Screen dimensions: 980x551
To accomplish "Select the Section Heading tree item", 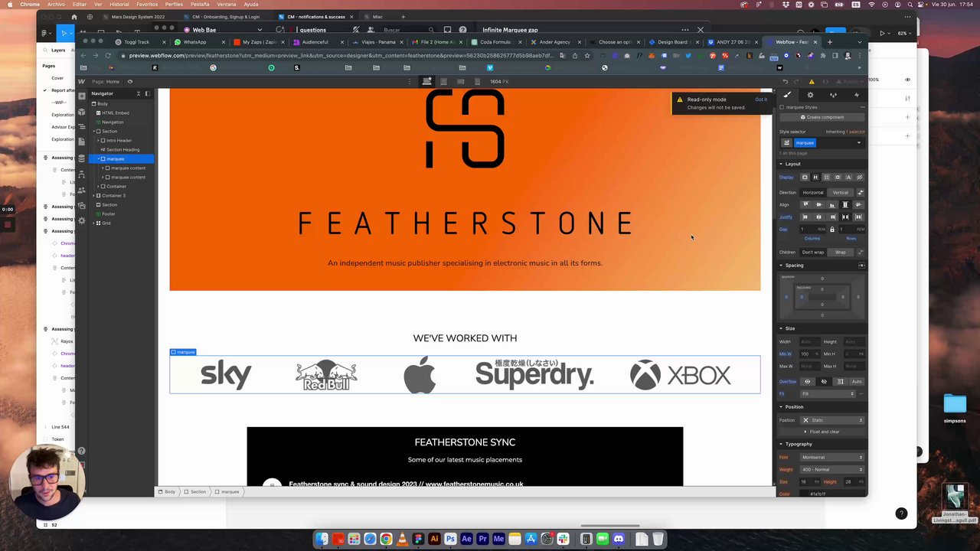I will pos(122,150).
